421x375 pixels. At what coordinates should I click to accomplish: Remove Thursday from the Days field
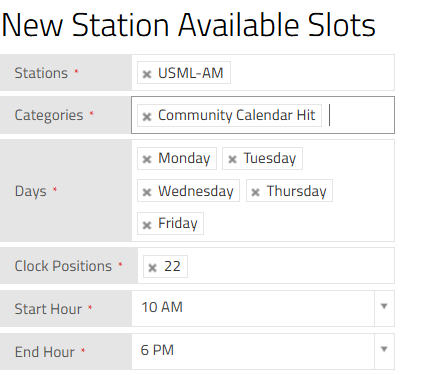tap(255, 192)
